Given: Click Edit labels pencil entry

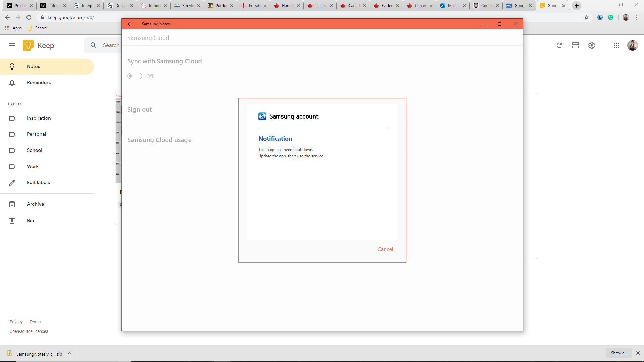Looking at the screenshot, I should point(47,182).
